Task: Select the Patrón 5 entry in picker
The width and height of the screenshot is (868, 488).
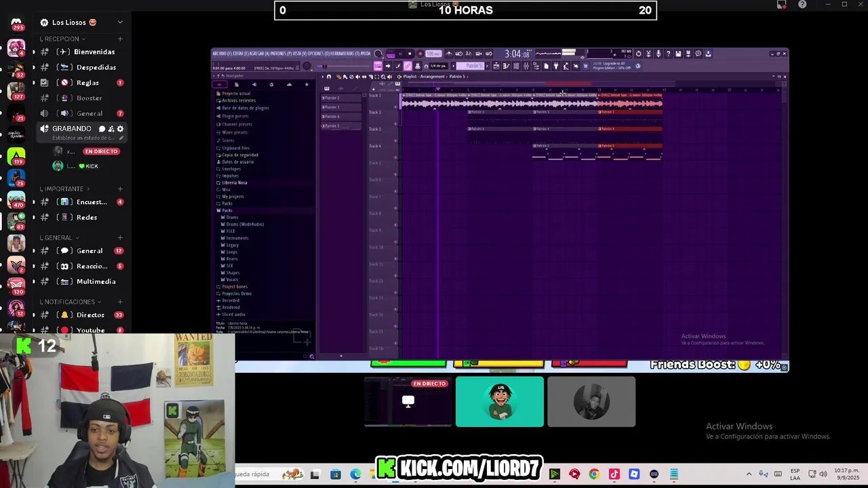Action: 341,125
